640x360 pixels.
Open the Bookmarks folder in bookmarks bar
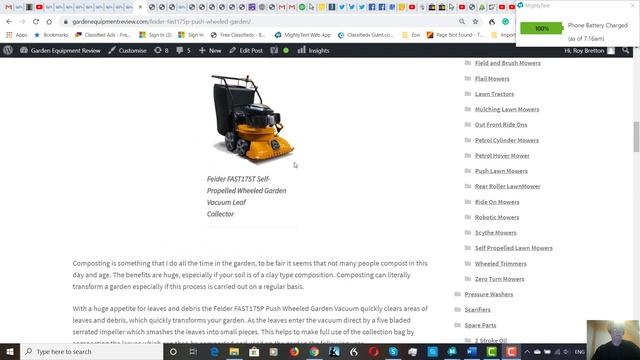[51, 35]
